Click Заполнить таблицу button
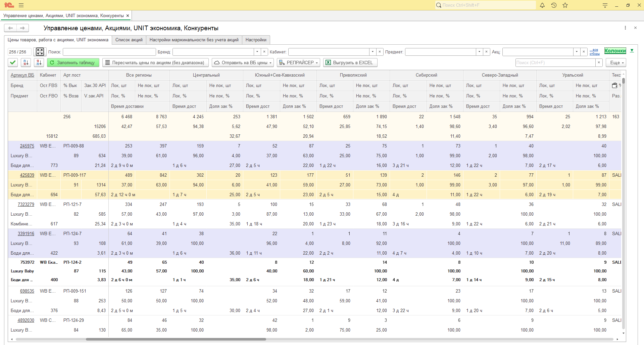The height and width of the screenshot is (345, 644). pos(73,62)
